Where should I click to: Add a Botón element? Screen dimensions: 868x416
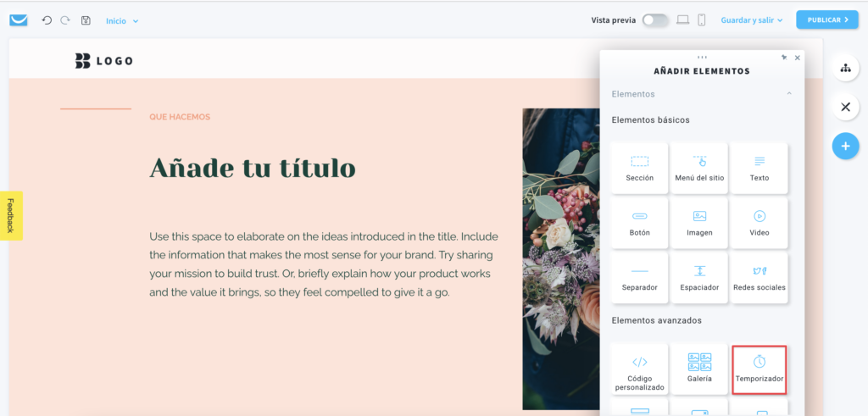tap(640, 223)
